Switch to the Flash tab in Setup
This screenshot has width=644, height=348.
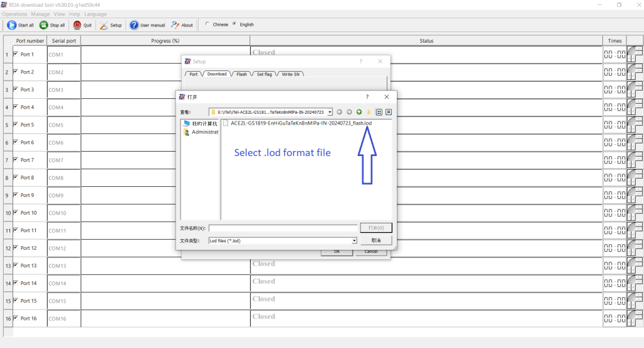241,74
